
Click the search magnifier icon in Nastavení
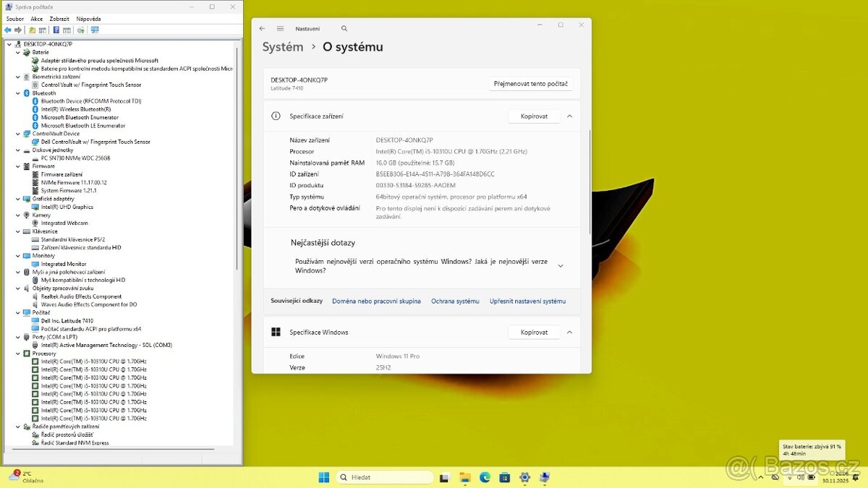point(344,28)
